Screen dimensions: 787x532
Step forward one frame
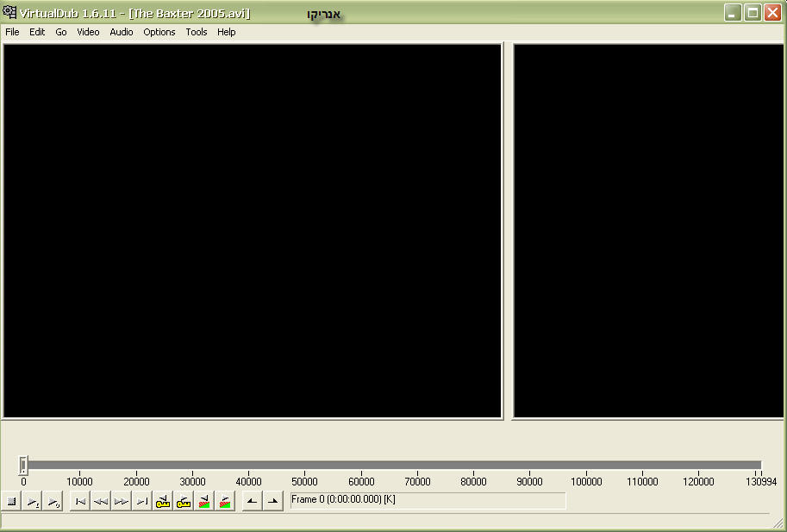click(x=122, y=501)
